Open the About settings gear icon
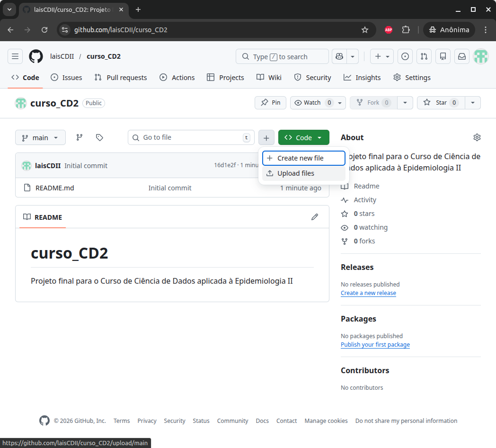Screen dimensions: 496x448 point(477,137)
